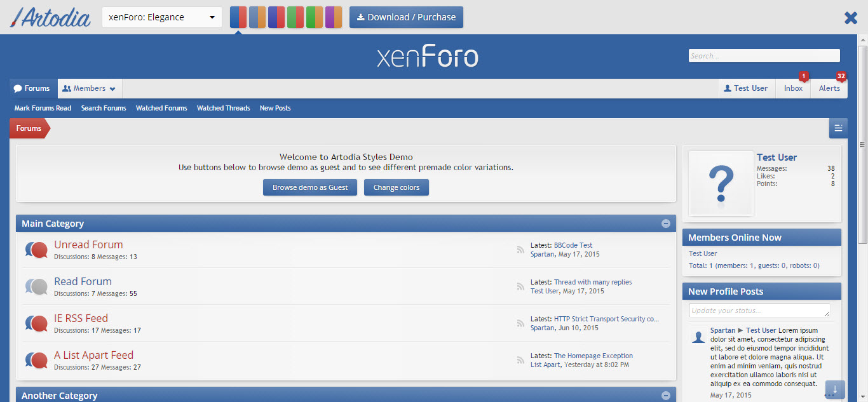Image resolution: width=868 pixels, height=402 pixels.
Task: Open HTTP Strict Transport Security thread
Action: [607, 319]
